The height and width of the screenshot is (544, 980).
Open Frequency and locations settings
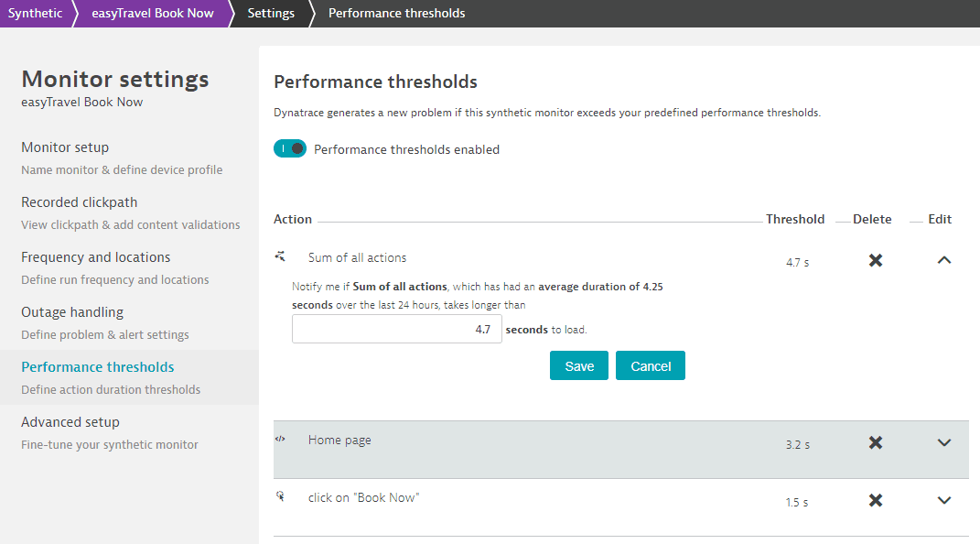click(x=96, y=257)
